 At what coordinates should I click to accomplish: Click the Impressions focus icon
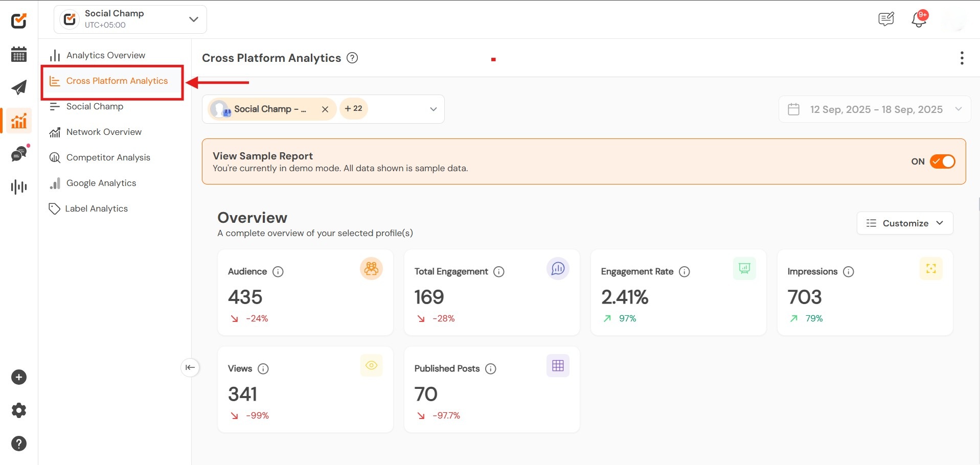[931, 268]
